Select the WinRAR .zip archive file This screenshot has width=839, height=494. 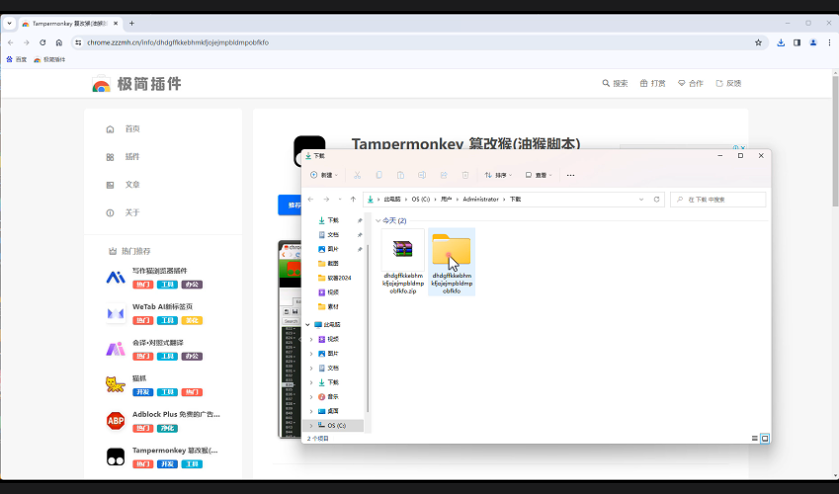[403, 262]
